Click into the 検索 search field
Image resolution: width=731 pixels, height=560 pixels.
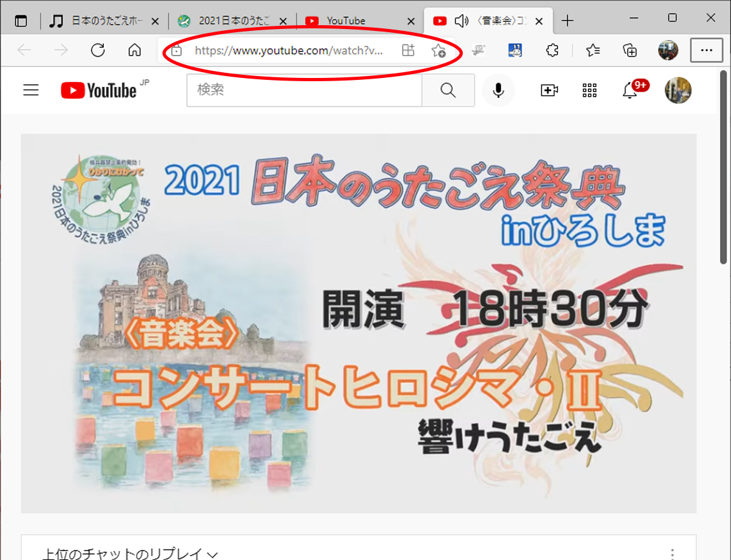point(304,90)
